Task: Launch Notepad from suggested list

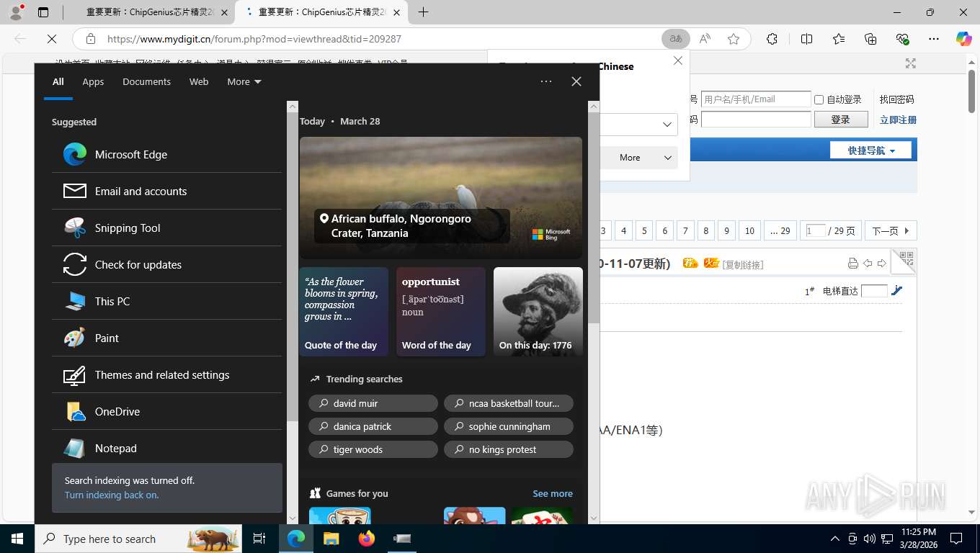Action: pyautogui.click(x=166, y=448)
